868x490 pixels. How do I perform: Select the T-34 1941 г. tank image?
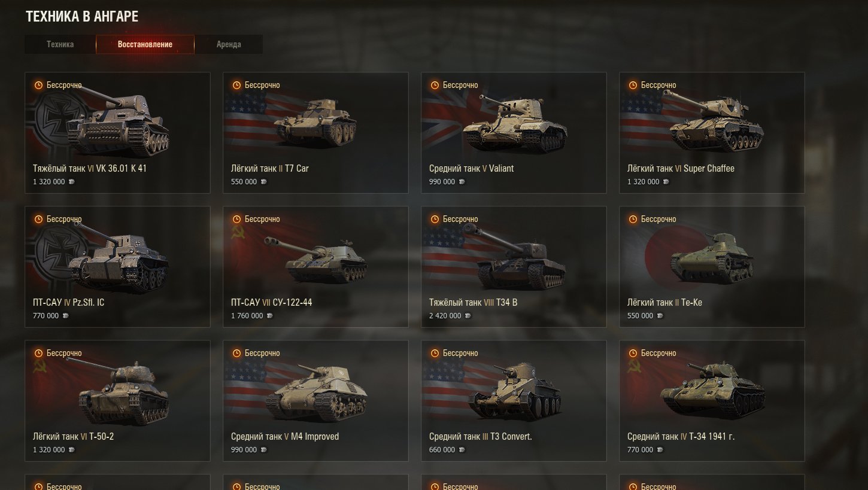point(712,389)
